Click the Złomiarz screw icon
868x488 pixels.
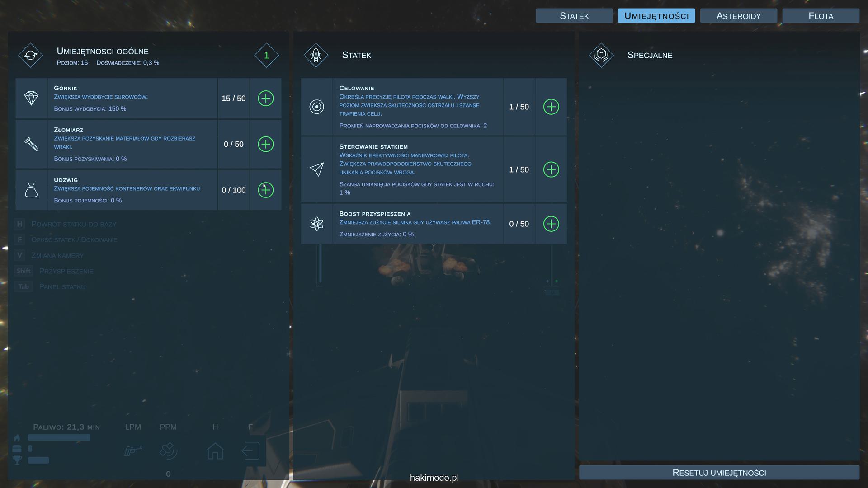coord(31,144)
